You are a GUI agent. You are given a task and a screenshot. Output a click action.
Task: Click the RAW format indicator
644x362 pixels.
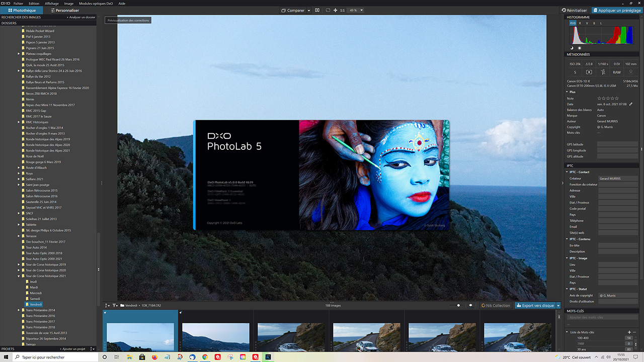pyautogui.click(x=617, y=72)
